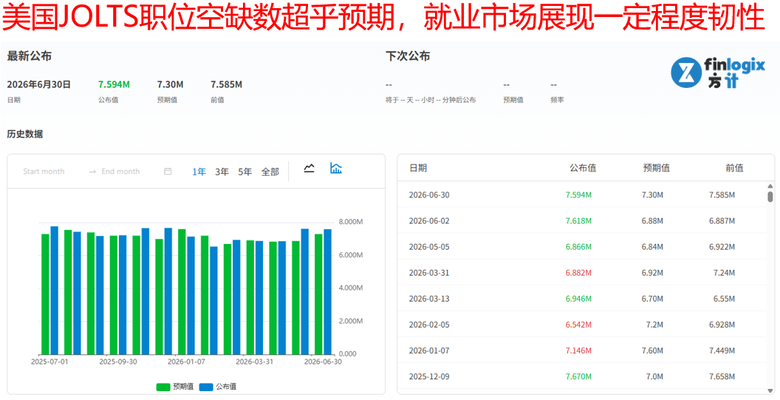The height and width of the screenshot is (400, 780).
Task: Click the 公布值 column header in the table
Action: pyautogui.click(x=583, y=168)
